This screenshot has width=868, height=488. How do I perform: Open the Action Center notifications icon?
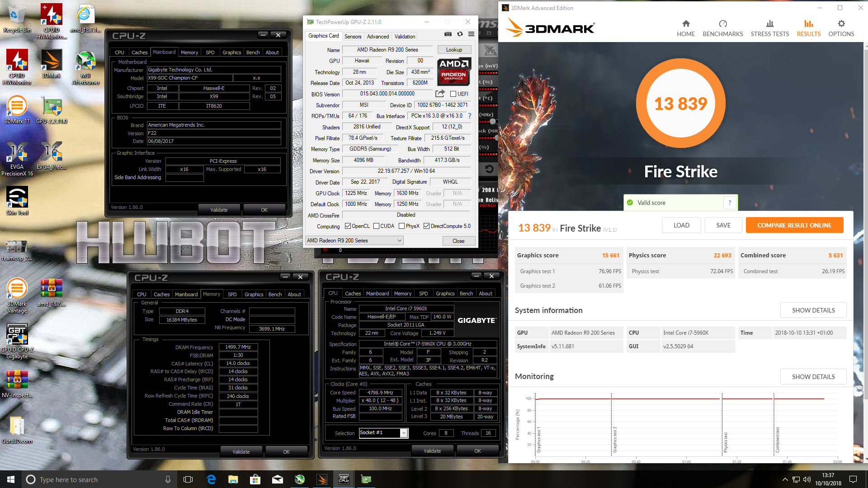(x=853, y=479)
